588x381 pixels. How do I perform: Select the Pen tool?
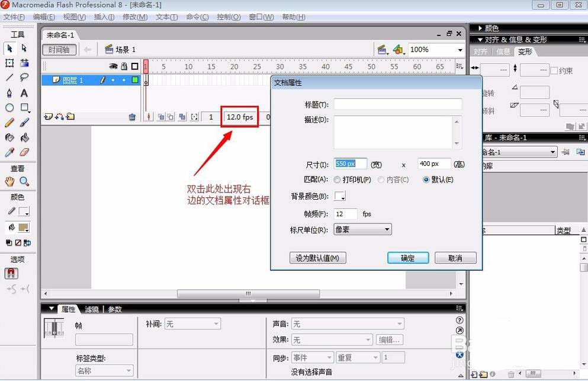[9, 92]
